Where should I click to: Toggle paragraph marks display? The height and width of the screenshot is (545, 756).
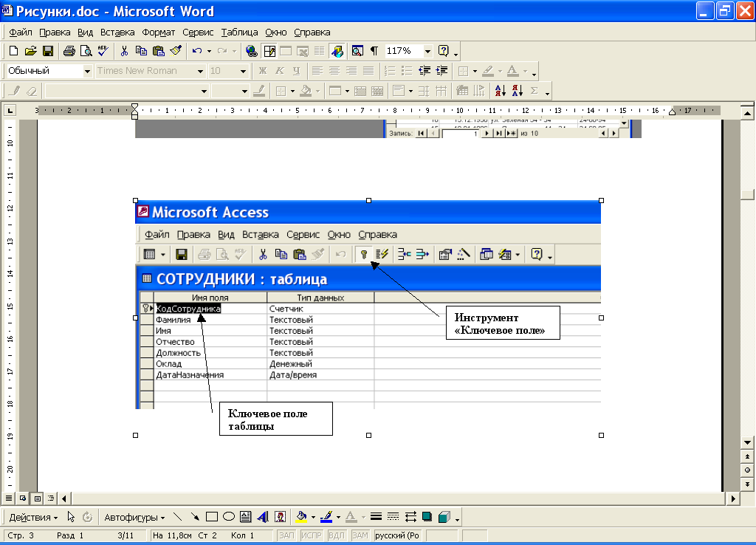374,51
